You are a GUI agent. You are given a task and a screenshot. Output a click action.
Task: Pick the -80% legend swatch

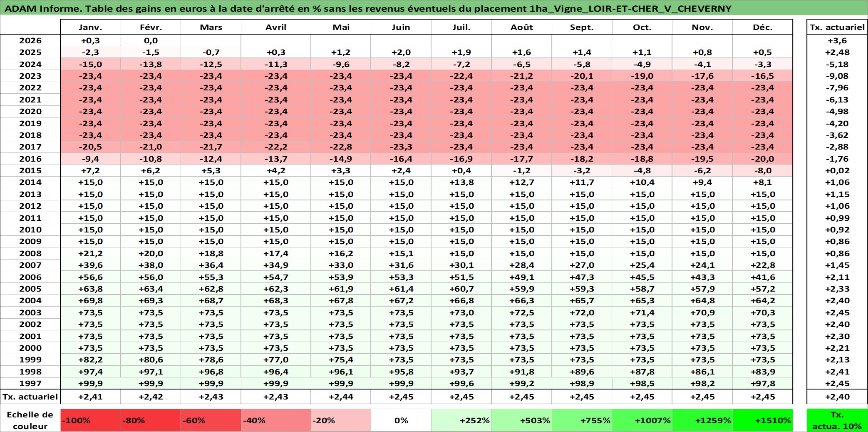pos(151,420)
